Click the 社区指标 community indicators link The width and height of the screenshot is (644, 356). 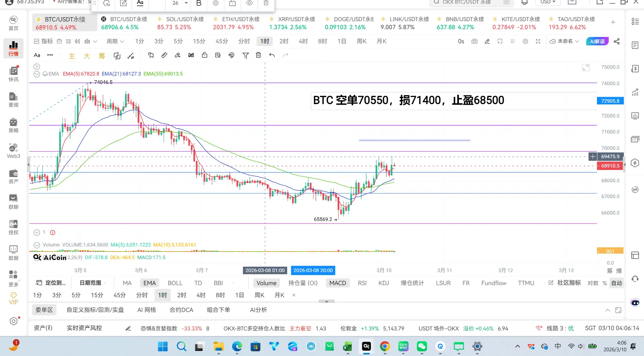click(565, 283)
